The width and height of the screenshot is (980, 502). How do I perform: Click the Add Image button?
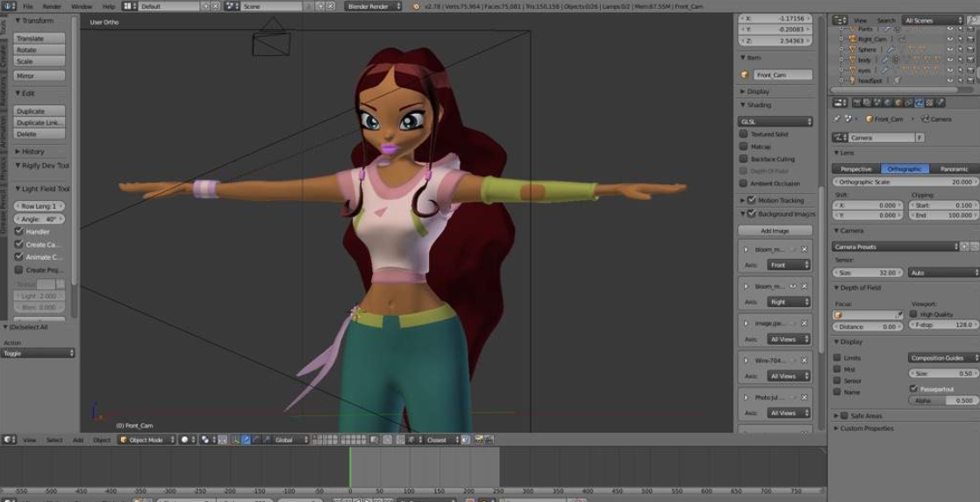coord(775,231)
